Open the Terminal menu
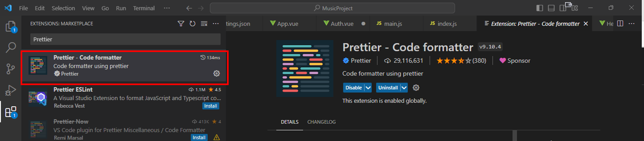 pyautogui.click(x=144, y=8)
